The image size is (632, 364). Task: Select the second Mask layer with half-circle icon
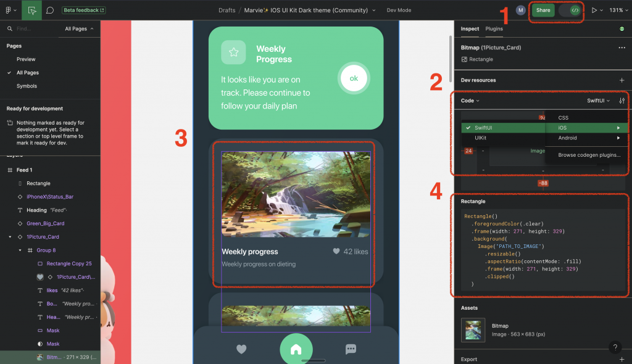tap(53, 344)
